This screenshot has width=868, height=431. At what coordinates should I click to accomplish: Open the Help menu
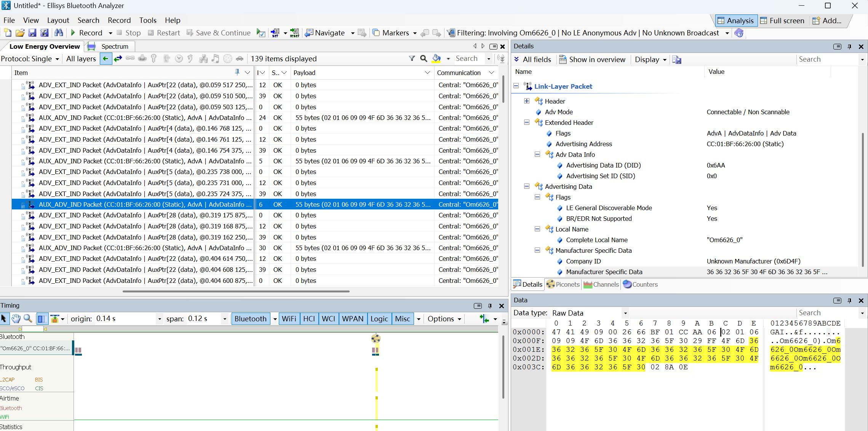tap(173, 20)
